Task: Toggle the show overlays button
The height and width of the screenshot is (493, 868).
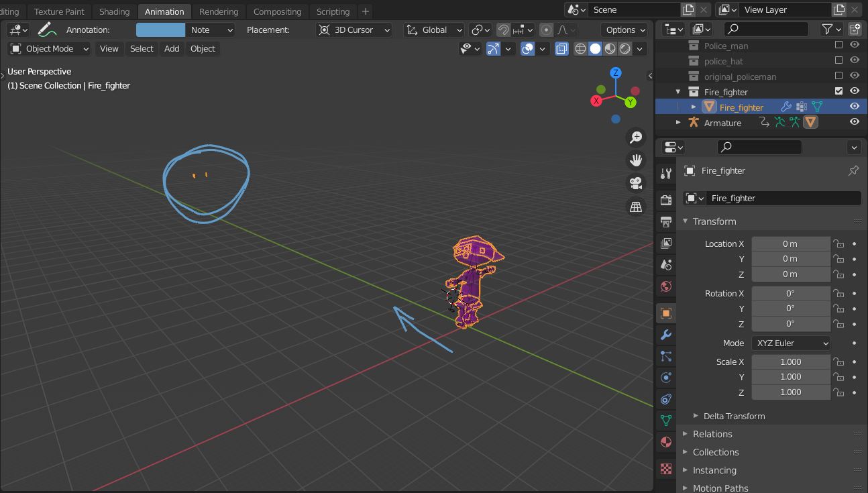Action: coord(528,48)
